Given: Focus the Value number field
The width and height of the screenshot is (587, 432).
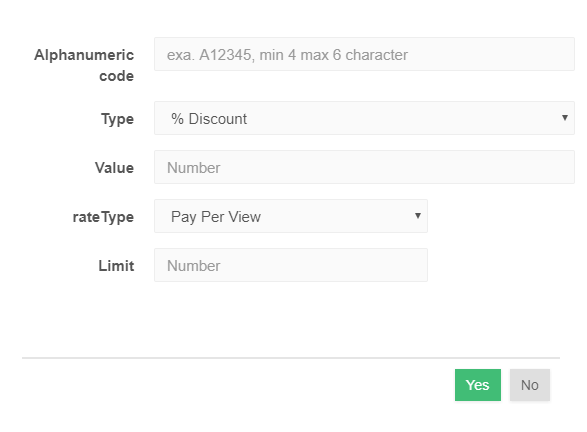Looking at the screenshot, I should click(x=364, y=167).
